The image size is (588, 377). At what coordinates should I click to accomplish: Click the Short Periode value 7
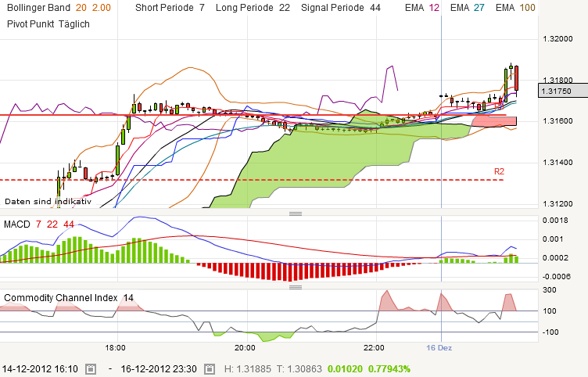tap(202, 8)
